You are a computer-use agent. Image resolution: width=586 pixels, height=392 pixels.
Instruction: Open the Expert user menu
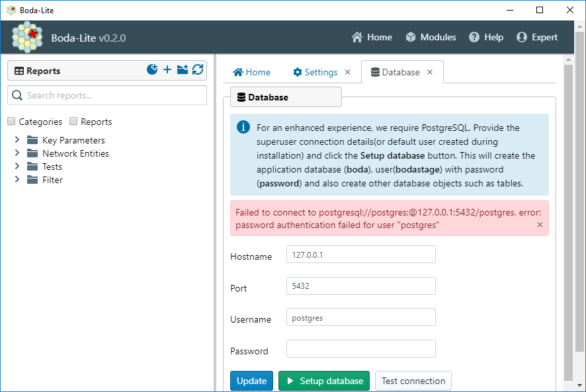click(x=536, y=38)
